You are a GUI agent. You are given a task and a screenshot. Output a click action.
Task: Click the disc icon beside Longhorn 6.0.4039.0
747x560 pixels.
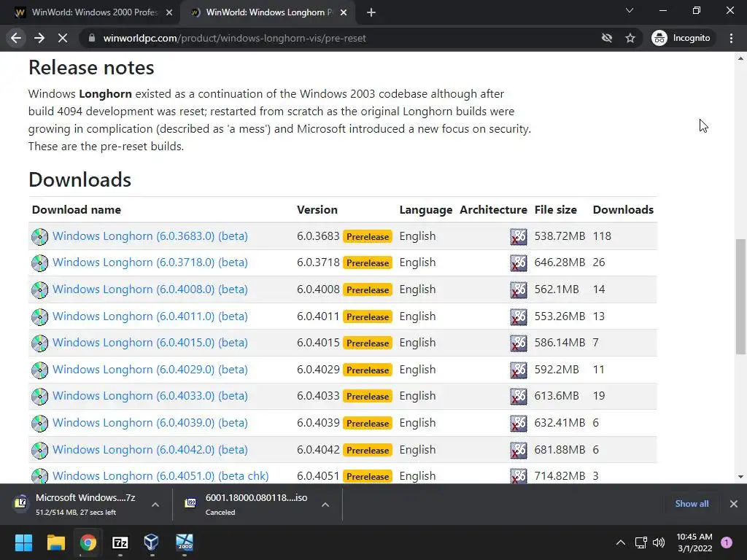(x=39, y=424)
